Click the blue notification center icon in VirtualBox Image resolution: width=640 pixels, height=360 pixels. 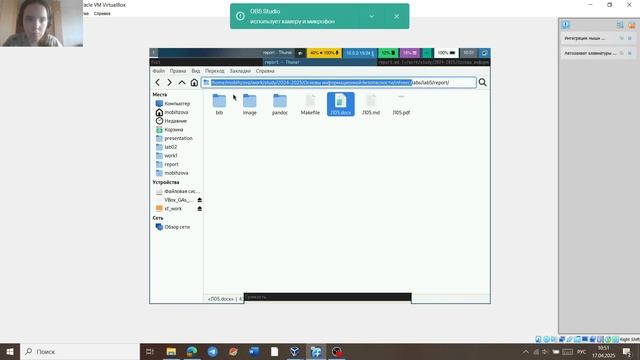tap(565, 25)
